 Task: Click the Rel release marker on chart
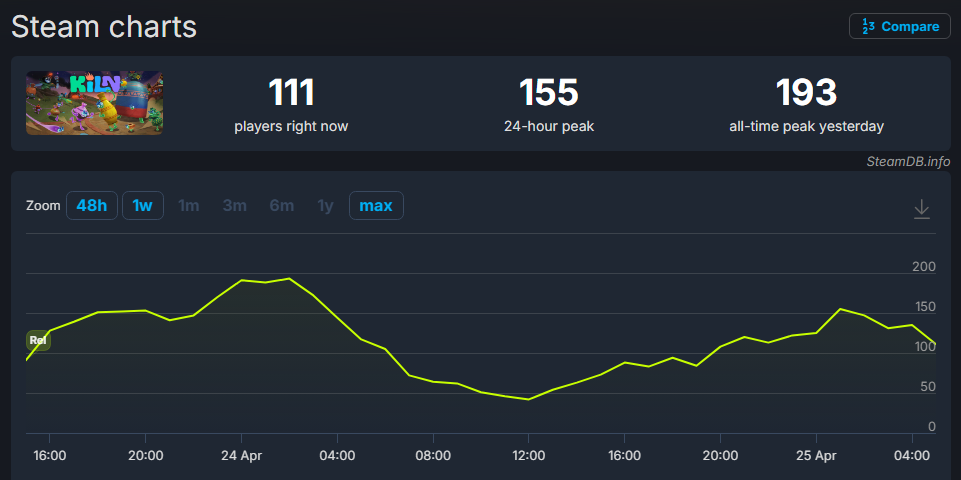(x=38, y=340)
